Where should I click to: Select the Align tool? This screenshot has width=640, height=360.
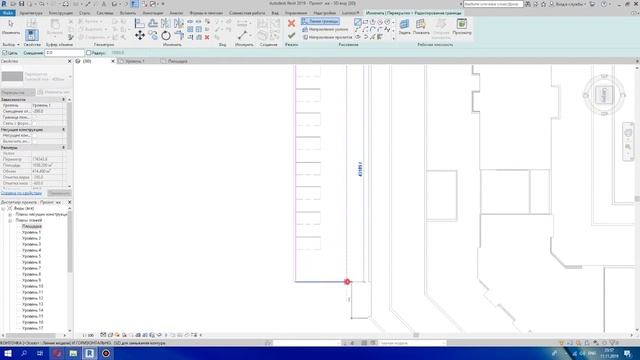(x=140, y=23)
